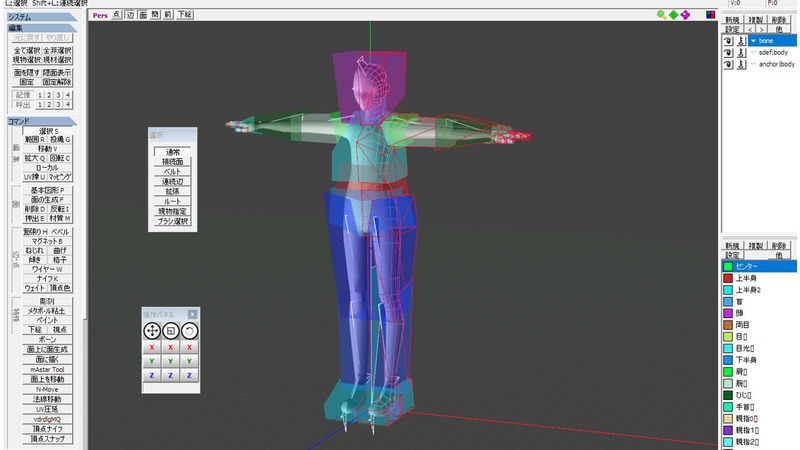
Task: Select the green センター material swatch
Action: click(x=728, y=266)
